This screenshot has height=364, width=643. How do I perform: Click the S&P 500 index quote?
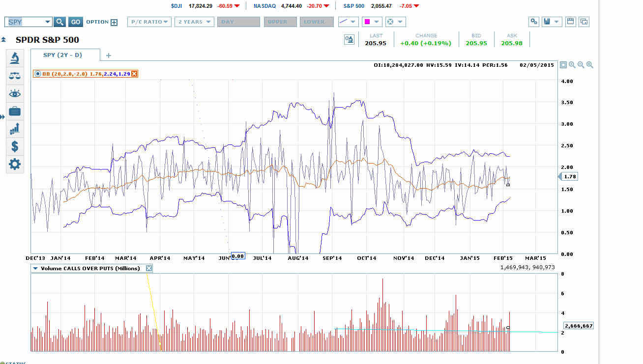click(381, 6)
